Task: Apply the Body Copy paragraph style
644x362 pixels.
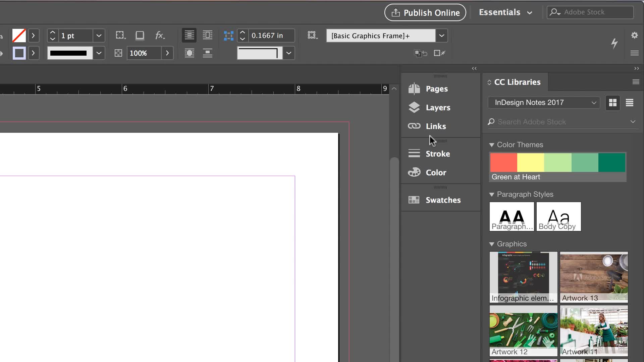Action: click(x=559, y=217)
